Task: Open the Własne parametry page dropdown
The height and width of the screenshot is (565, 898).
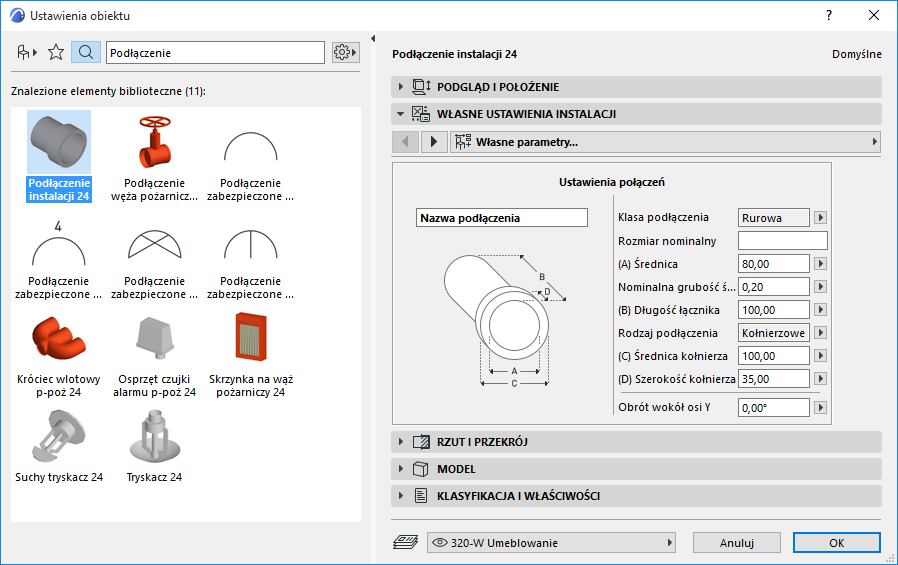Action: pyautogui.click(x=665, y=141)
